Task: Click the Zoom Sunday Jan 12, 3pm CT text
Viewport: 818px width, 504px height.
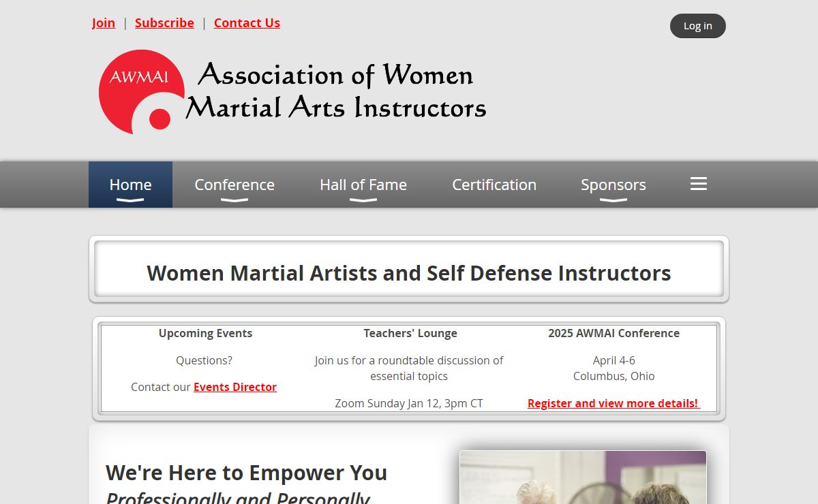Action: (409, 403)
